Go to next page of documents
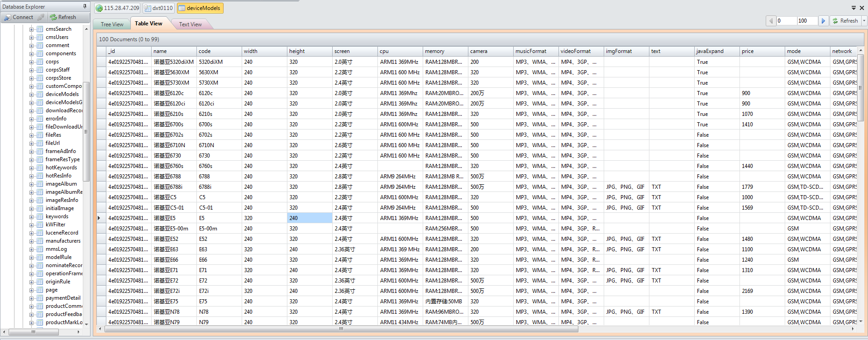The height and width of the screenshot is (340, 868). (x=824, y=21)
